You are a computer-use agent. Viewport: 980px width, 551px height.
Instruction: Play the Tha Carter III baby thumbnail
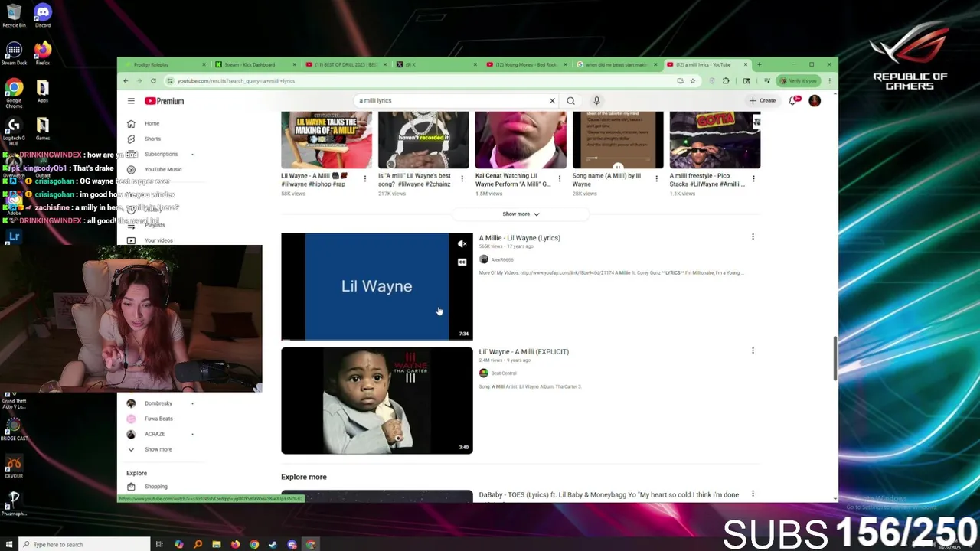[377, 400]
